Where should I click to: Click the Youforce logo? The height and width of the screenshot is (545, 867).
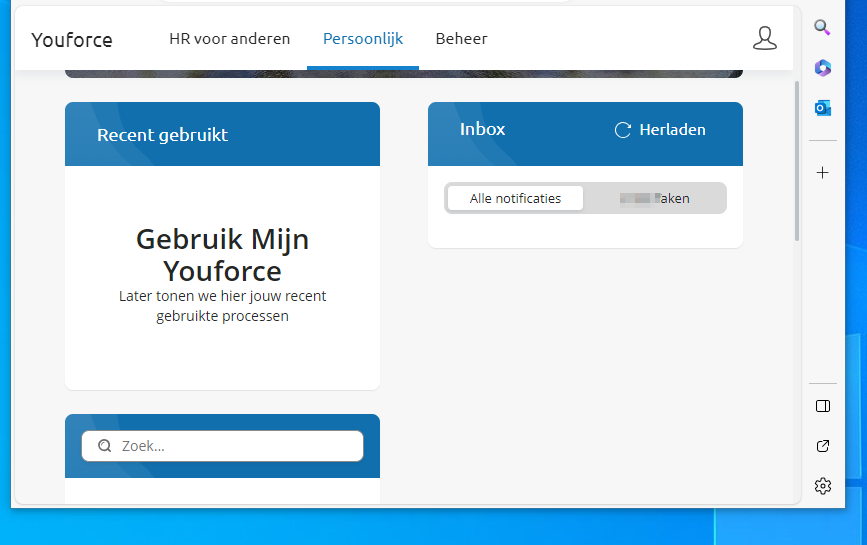click(72, 40)
